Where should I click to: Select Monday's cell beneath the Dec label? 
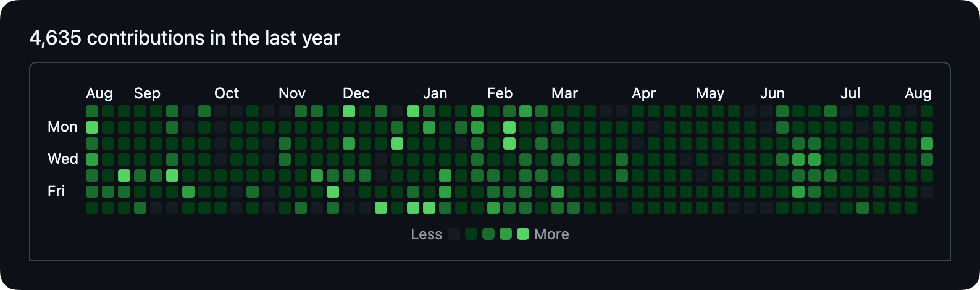pyautogui.click(x=349, y=127)
